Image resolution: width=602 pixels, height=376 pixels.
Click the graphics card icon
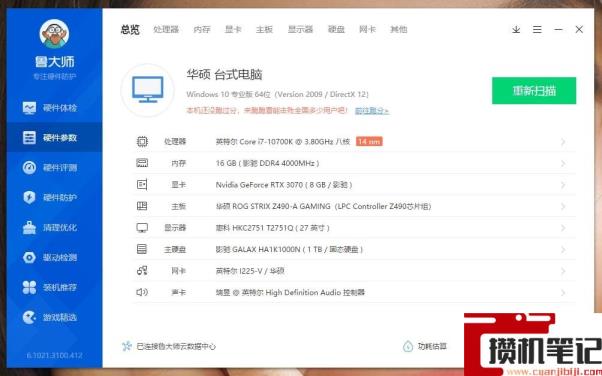[x=142, y=185]
